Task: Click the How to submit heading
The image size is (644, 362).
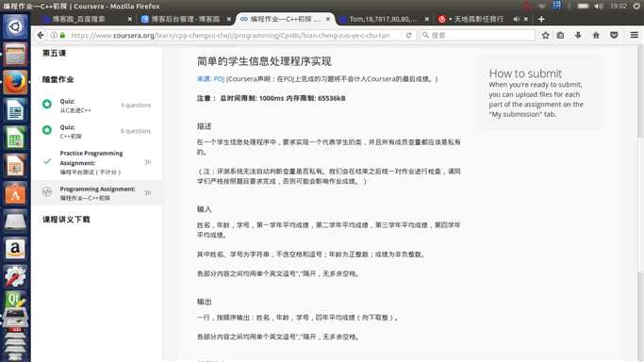Action: point(525,74)
